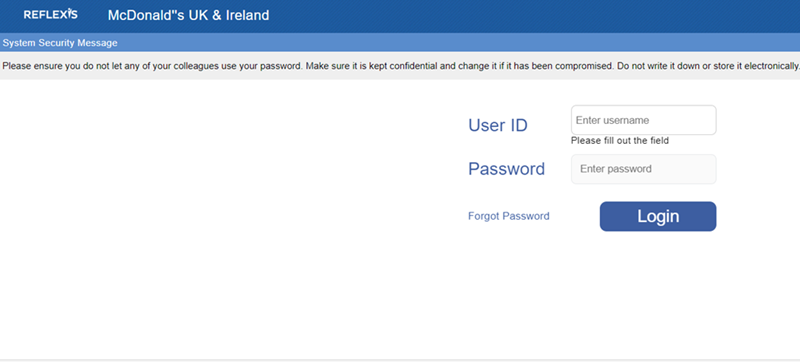Click the 'Do not write it down' sentence
The image size is (800, 362).
click(708, 66)
